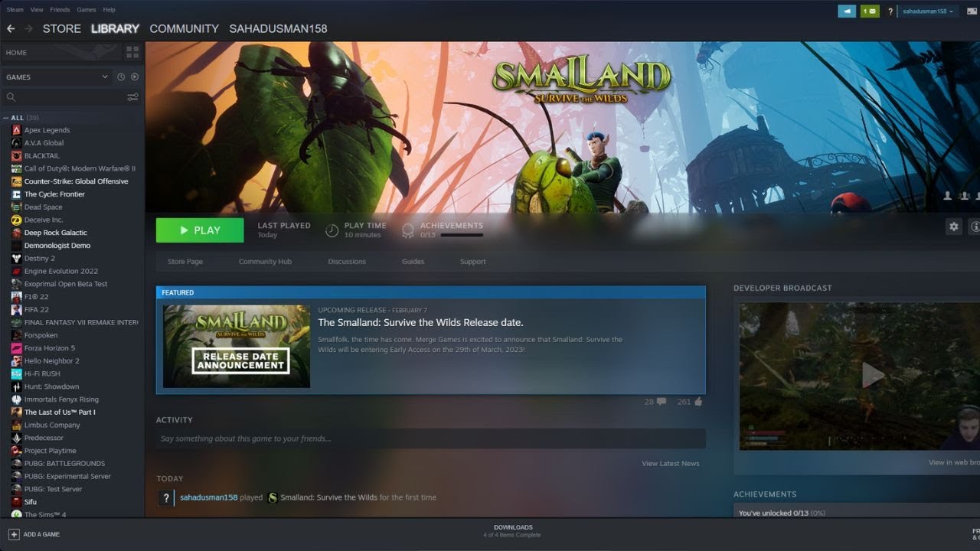The width and height of the screenshot is (980, 551).
Task: Open the Downloads status at bottom
Action: click(513, 530)
